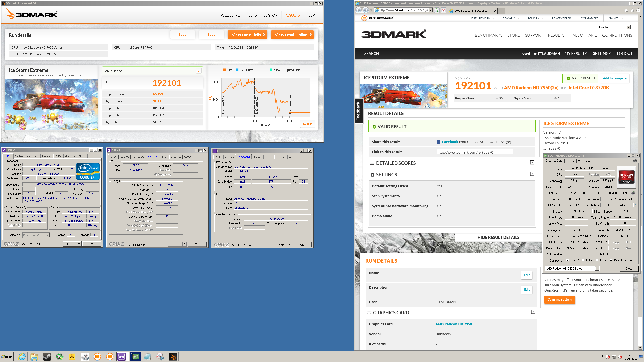Click the View run details button
This screenshot has height=362, width=644.
pos(248,35)
